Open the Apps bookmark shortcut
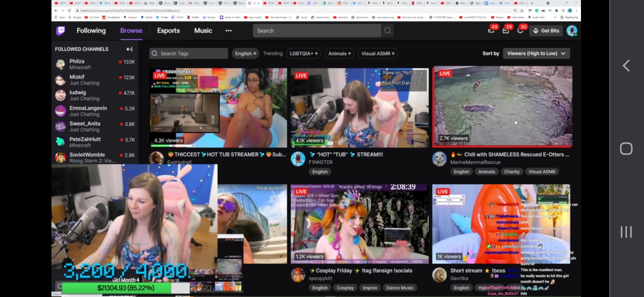Screen dimensions: 644x297 tap(60, 17)
